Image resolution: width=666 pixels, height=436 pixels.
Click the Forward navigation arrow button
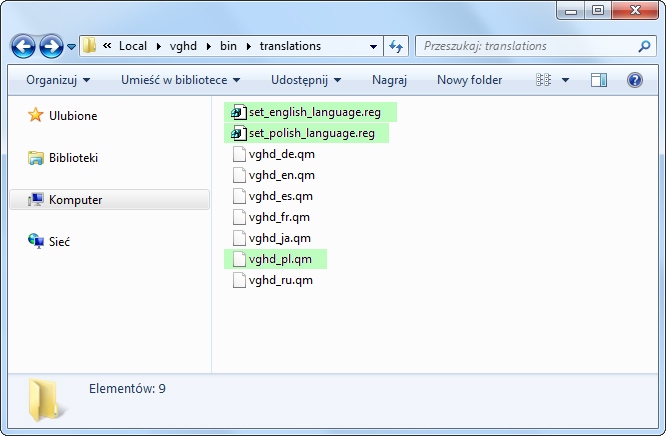coord(51,46)
